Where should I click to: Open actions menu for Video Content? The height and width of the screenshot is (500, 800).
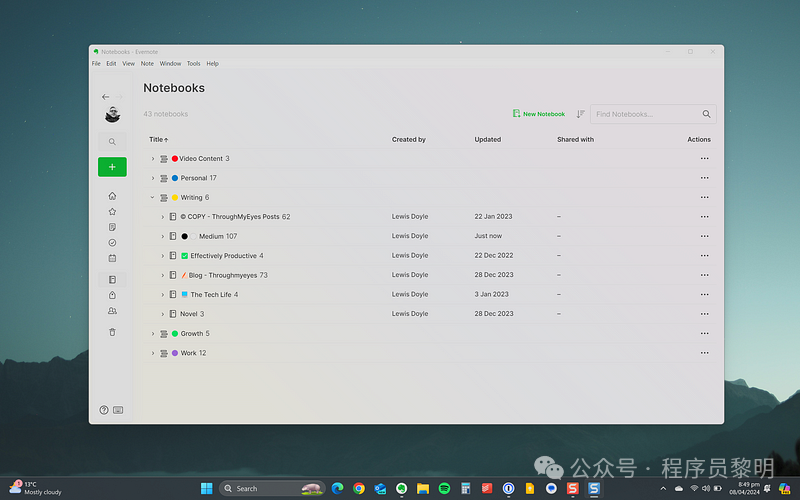point(704,159)
